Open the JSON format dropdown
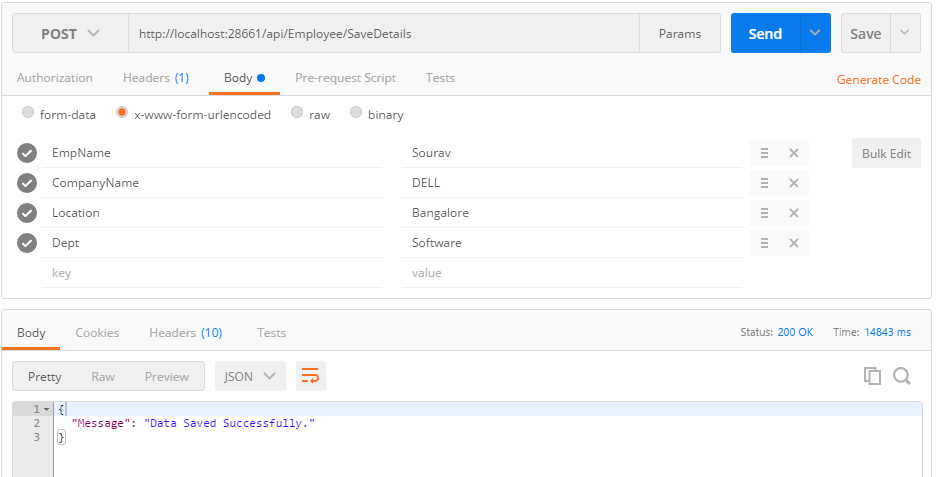 point(250,376)
